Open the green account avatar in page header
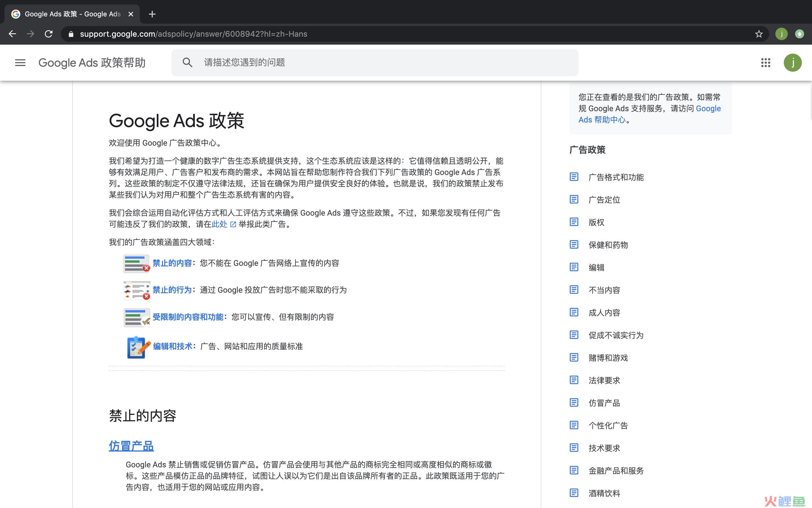 (793, 62)
